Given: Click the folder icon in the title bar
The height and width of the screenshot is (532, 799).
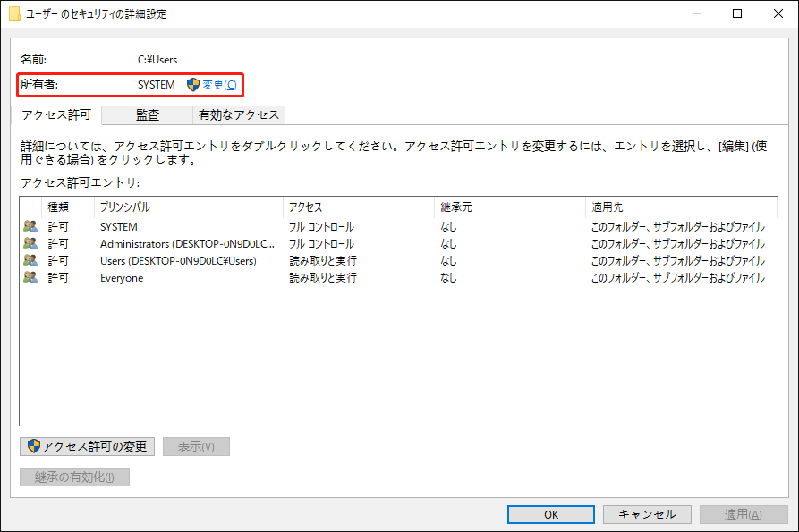Looking at the screenshot, I should point(14,13).
